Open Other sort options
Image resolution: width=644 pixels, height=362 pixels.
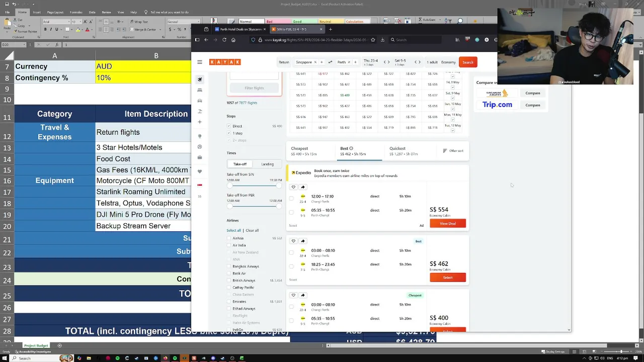(x=453, y=151)
